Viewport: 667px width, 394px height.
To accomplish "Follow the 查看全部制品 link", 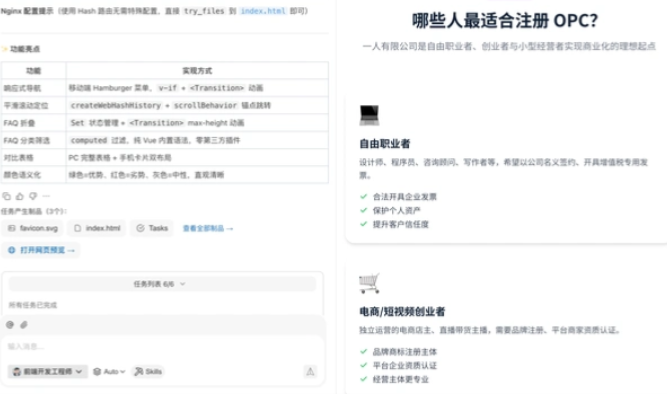I will pos(208,228).
